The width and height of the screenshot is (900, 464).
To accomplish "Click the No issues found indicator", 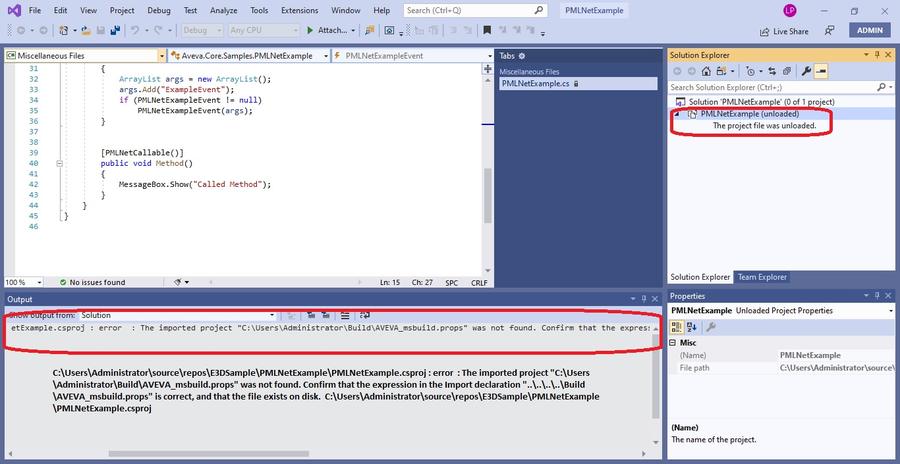I will [92, 282].
